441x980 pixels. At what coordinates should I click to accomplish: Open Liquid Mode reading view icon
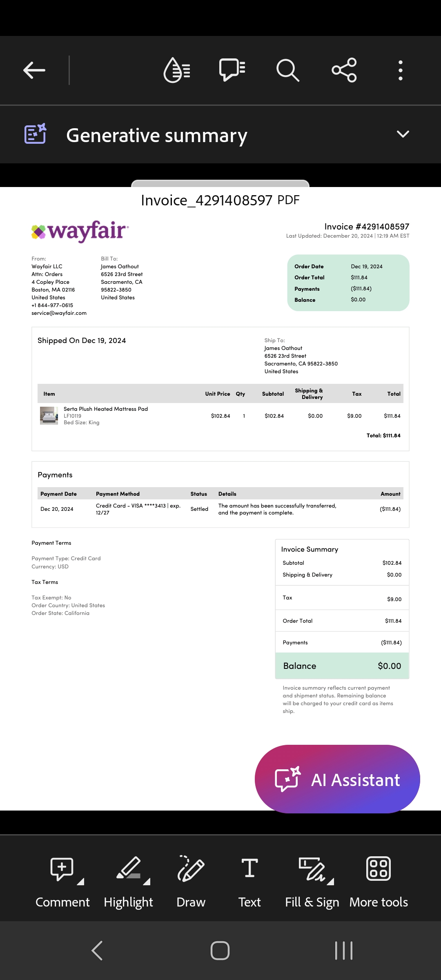177,70
